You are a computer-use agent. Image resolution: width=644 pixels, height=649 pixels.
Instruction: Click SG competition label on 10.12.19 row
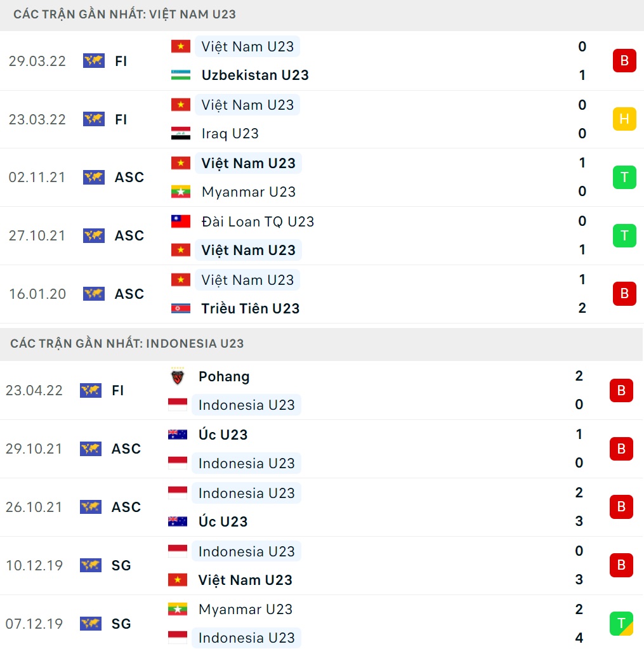click(x=121, y=565)
